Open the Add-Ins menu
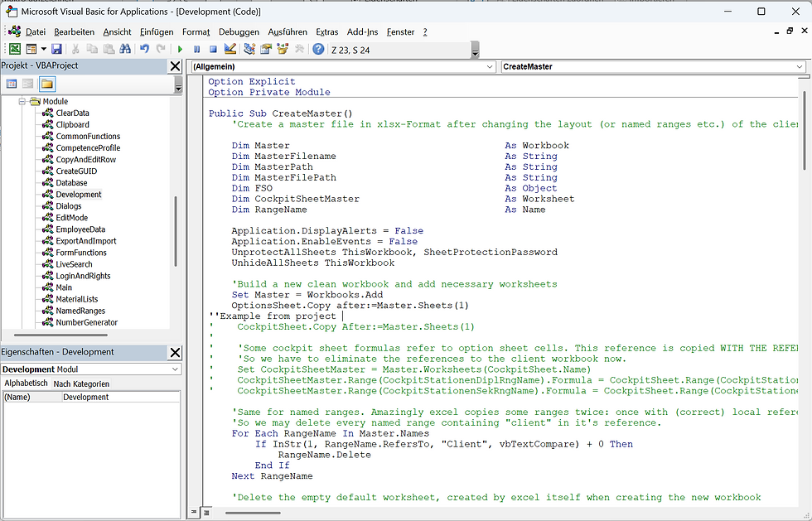Image resolution: width=812 pixels, height=521 pixels. [363, 32]
